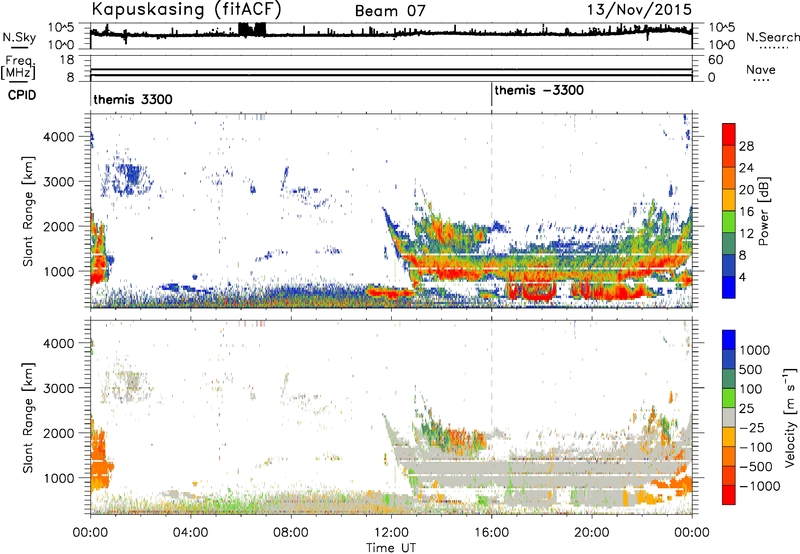This screenshot has width=800, height=554.
Task: Click the velocity colorbar's gray middle segment
Action: pyautogui.click(x=729, y=417)
